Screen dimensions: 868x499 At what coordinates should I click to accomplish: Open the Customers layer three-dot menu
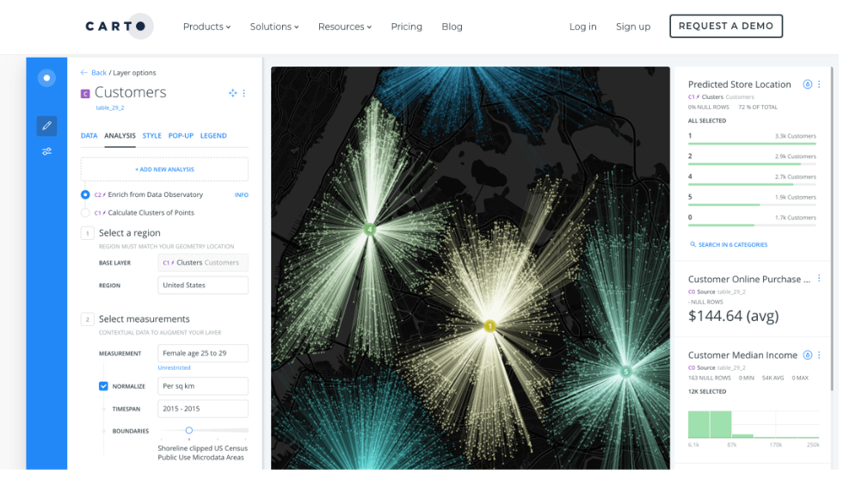[x=244, y=93]
